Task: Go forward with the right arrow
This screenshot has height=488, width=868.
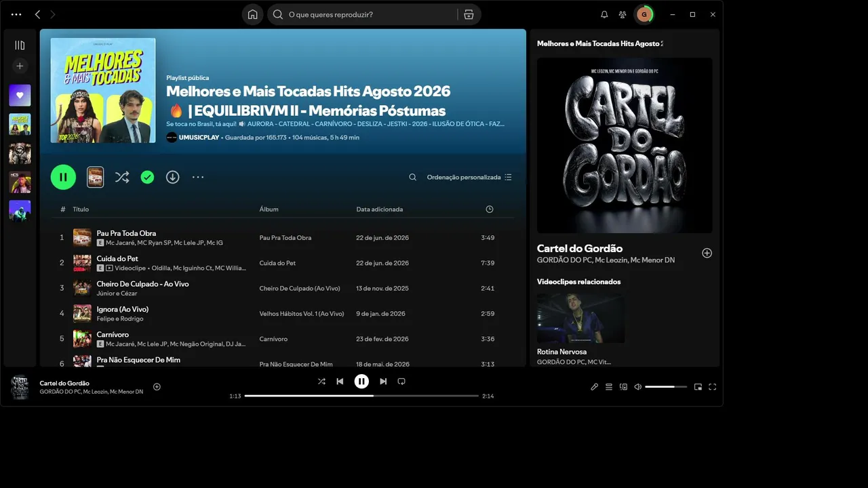Action: click(x=53, y=14)
